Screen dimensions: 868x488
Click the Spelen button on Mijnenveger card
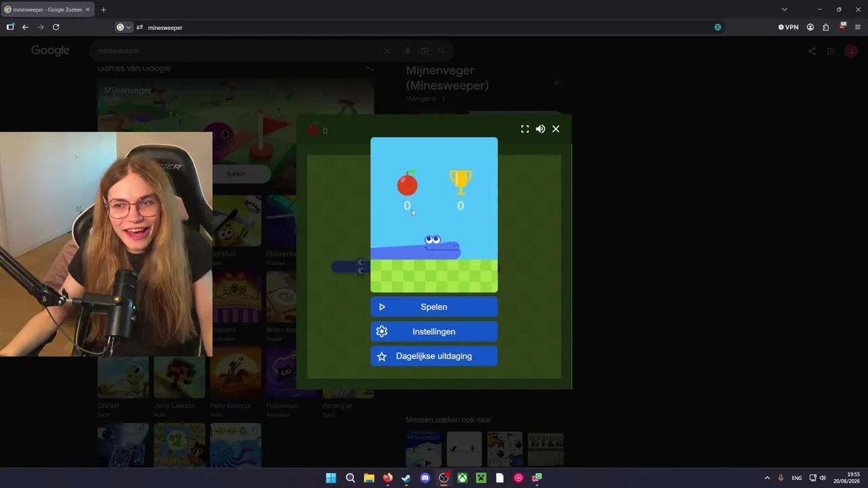(236, 174)
